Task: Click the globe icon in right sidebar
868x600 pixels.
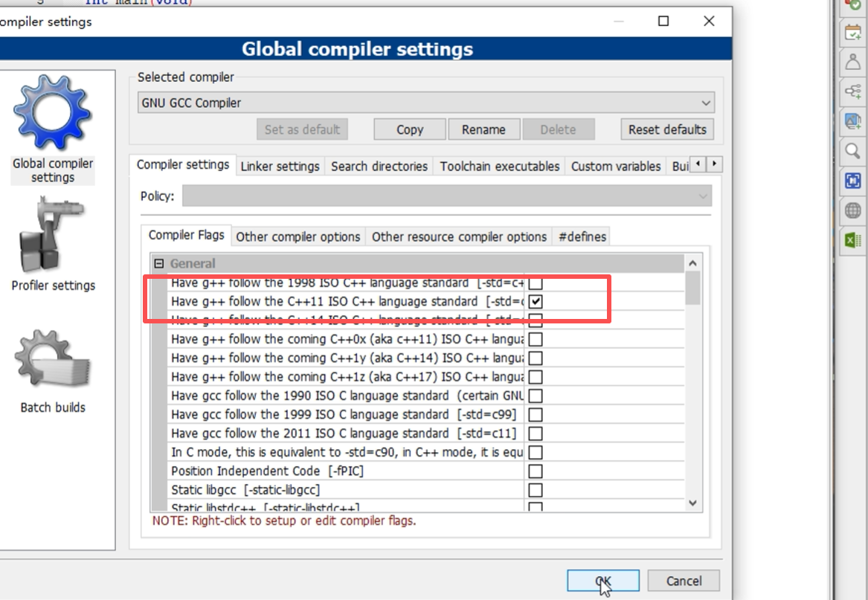Action: 853,210
